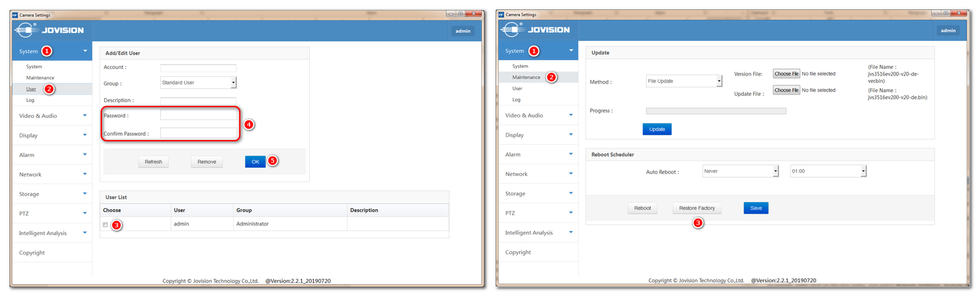Open the Group dropdown showing Standard User
The width and height of the screenshot is (980, 297).
(198, 83)
